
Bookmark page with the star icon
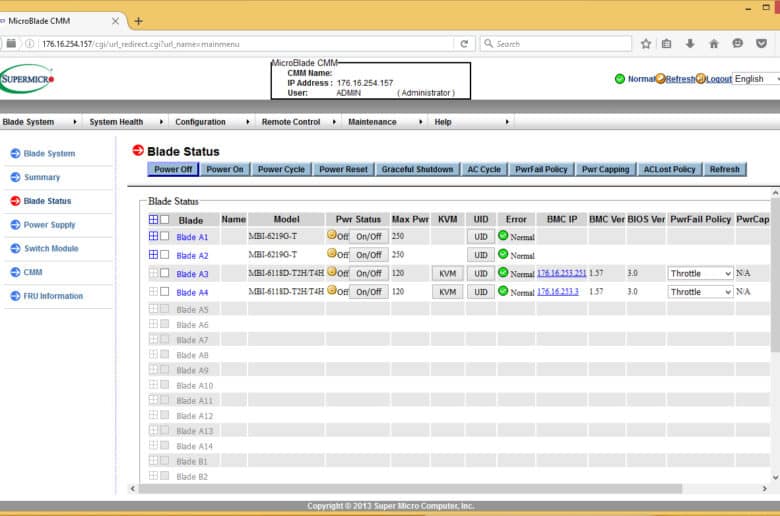(x=646, y=44)
